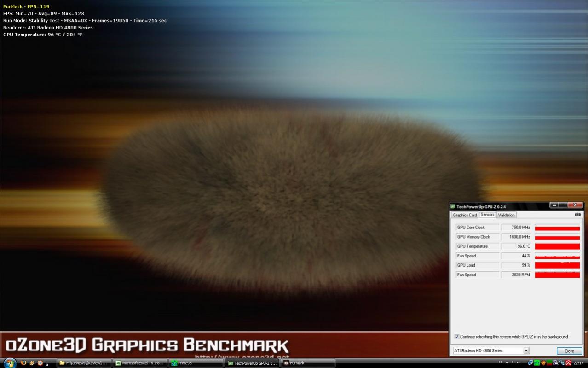This screenshot has width=588, height=368.
Task: Click the orange sun-shaped tray icon
Action: click(x=543, y=363)
